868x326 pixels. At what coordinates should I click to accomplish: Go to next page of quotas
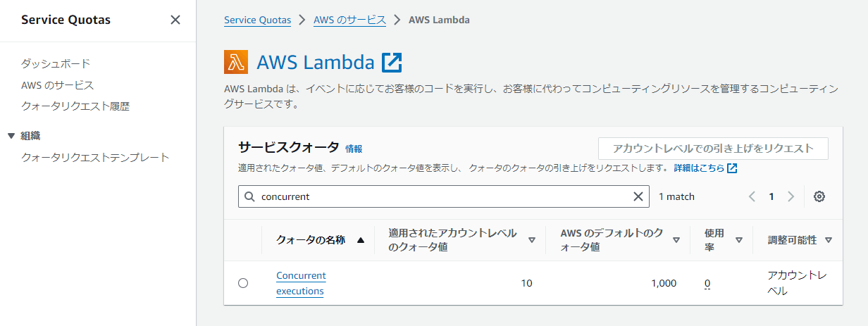790,196
